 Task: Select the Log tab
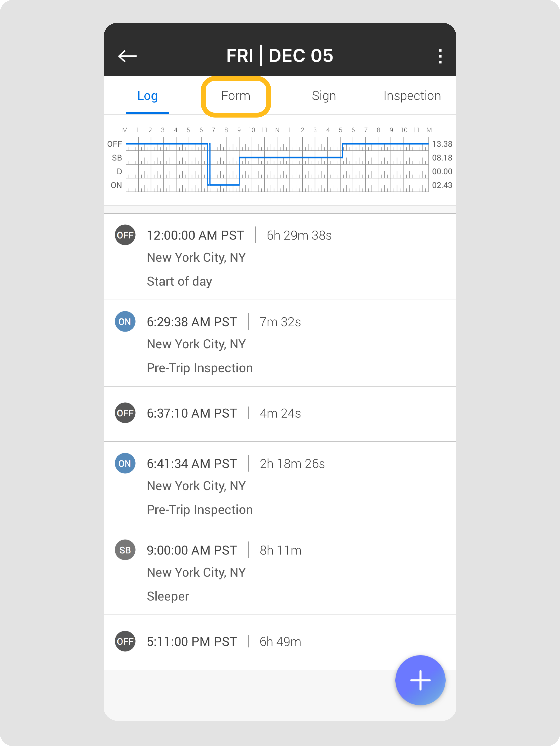point(147,96)
